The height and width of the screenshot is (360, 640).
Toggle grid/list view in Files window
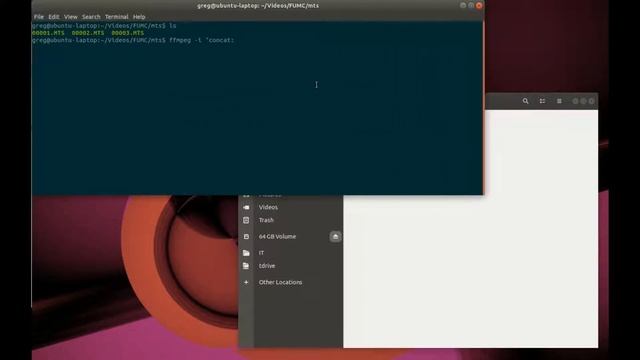(x=542, y=101)
